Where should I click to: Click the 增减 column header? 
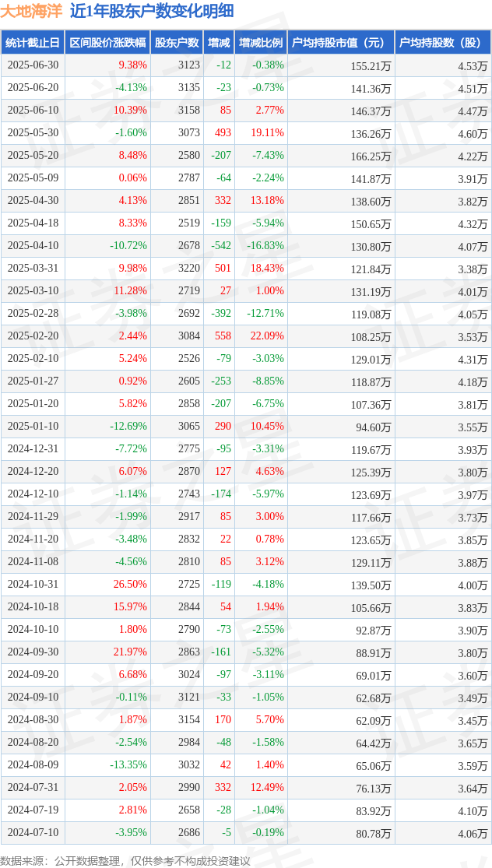click(219, 43)
